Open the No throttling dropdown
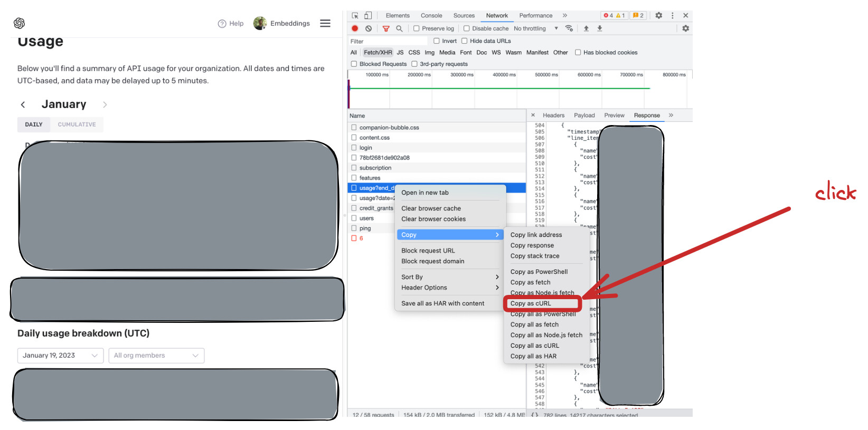This screenshot has width=868, height=430. tap(535, 28)
